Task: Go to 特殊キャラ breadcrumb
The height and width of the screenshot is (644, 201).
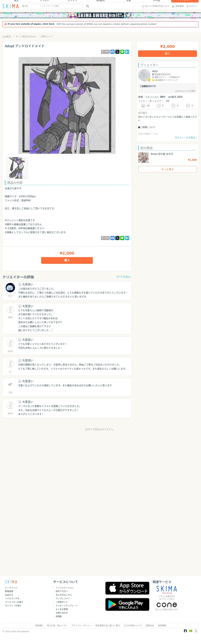Action: tap(46, 36)
